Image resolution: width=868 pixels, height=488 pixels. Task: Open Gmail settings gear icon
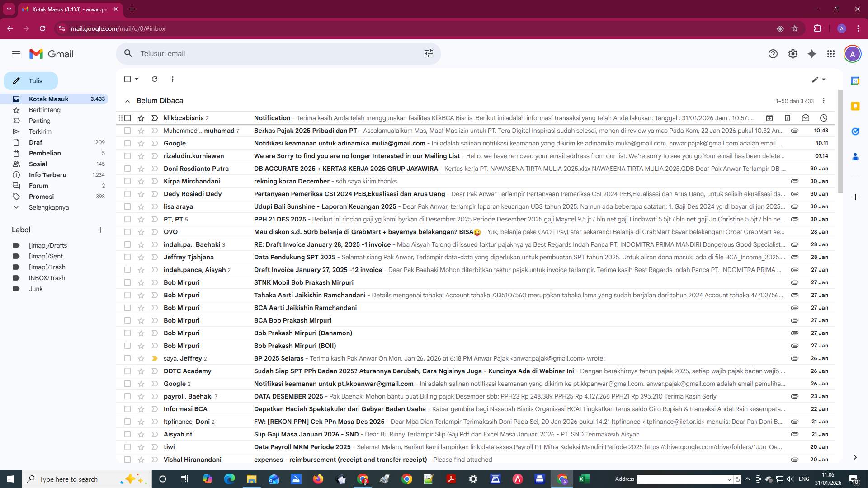[x=793, y=54]
